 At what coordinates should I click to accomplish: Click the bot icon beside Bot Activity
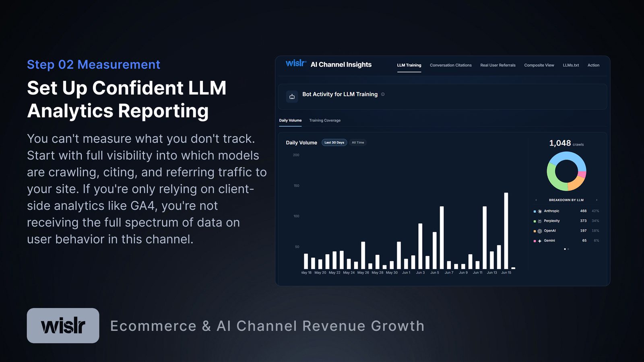pos(292,97)
